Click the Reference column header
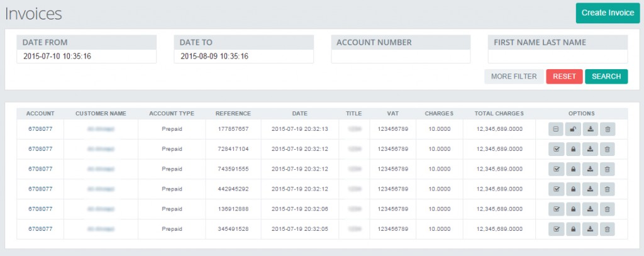Image resolution: width=644 pixels, height=256 pixels. tap(233, 114)
